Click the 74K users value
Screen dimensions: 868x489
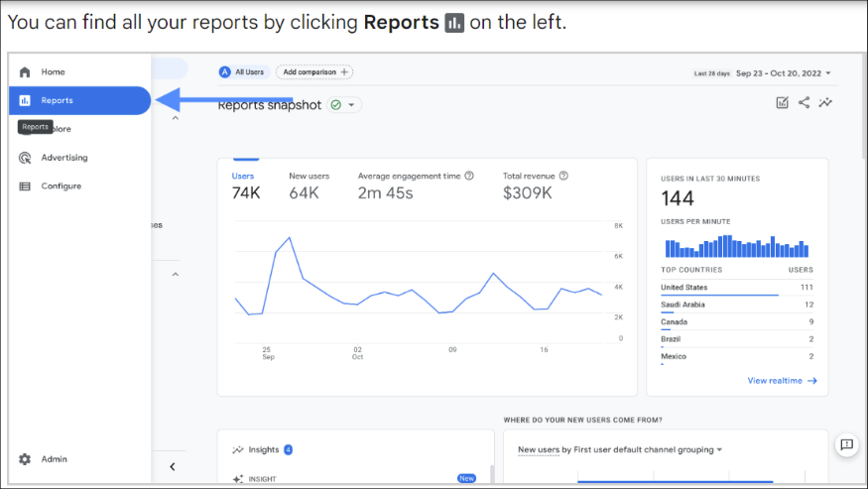[246, 192]
